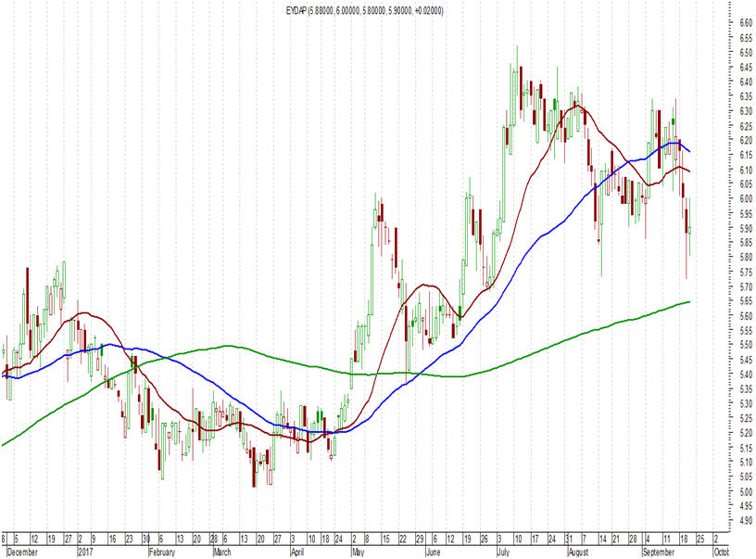756x559 pixels.
Task: Click the EYDAP chart title text
Action: click(x=364, y=10)
